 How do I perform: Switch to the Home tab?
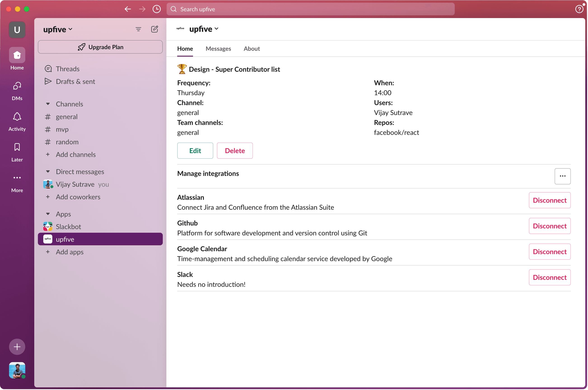pyautogui.click(x=185, y=49)
